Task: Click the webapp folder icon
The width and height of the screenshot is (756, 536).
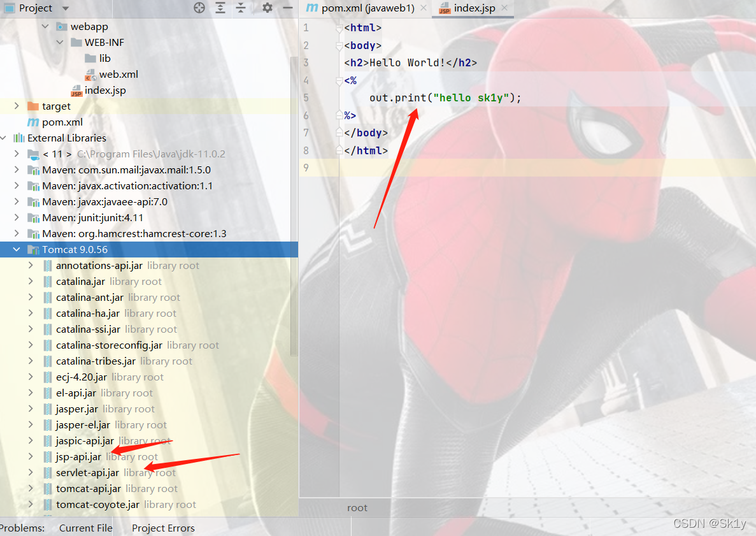Action: (x=62, y=27)
